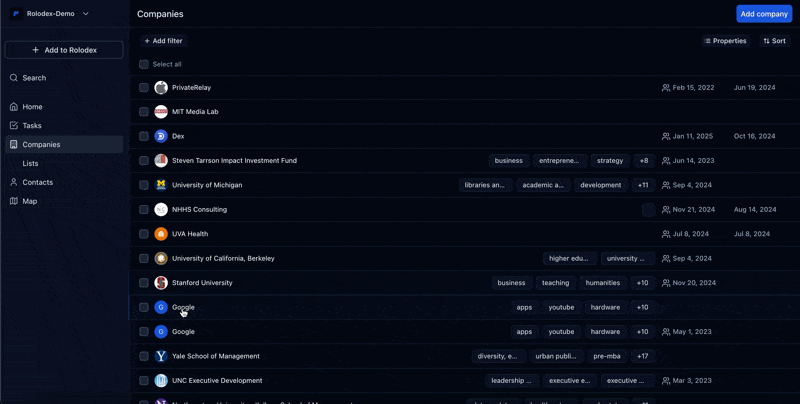The image size is (800, 404).
Task: Click the pre-mba tag on Yale School
Action: 607,356
